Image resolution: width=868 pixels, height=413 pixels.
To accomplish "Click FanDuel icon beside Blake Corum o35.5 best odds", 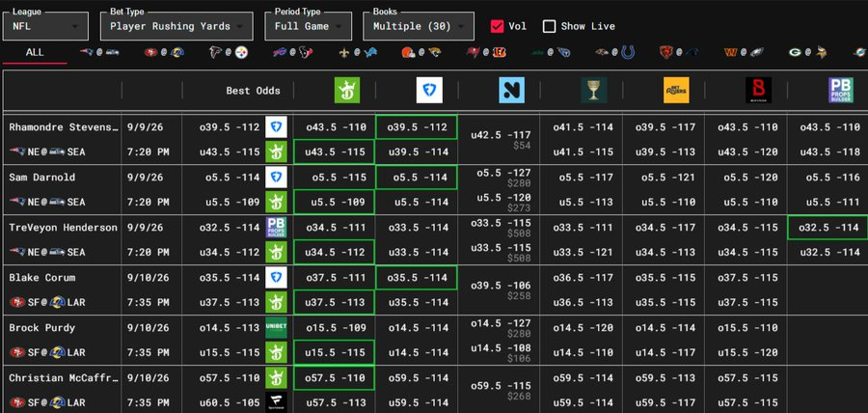I will [x=276, y=277].
